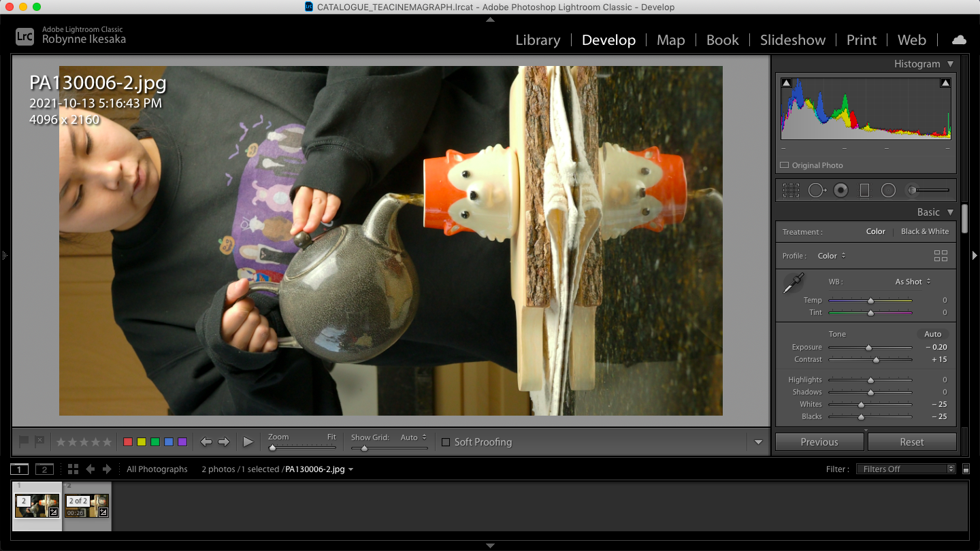Select the Red Eye Correction tool
This screenshot has width=980, height=551.
tap(841, 190)
